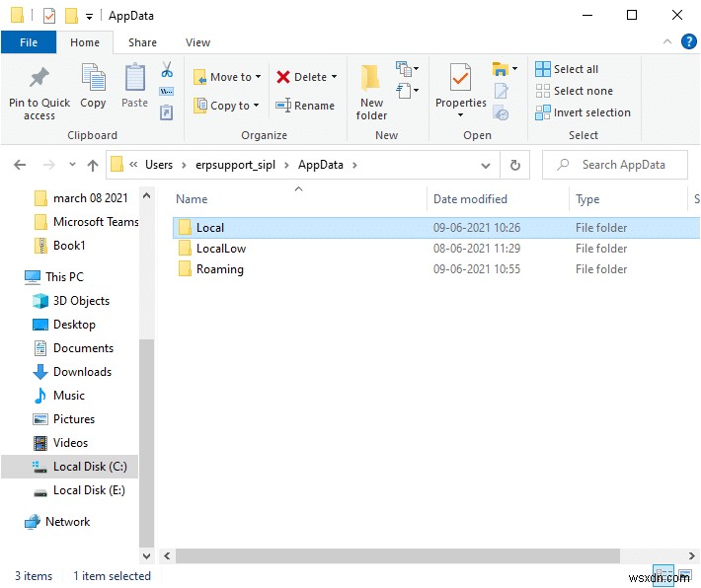Image resolution: width=701 pixels, height=588 pixels.
Task: Click Invert selection button
Action: coord(583,112)
